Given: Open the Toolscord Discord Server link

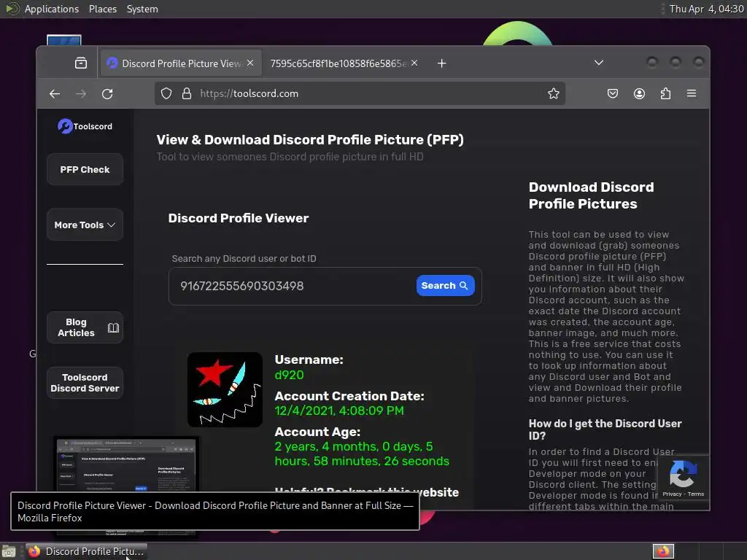Looking at the screenshot, I should tap(85, 383).
